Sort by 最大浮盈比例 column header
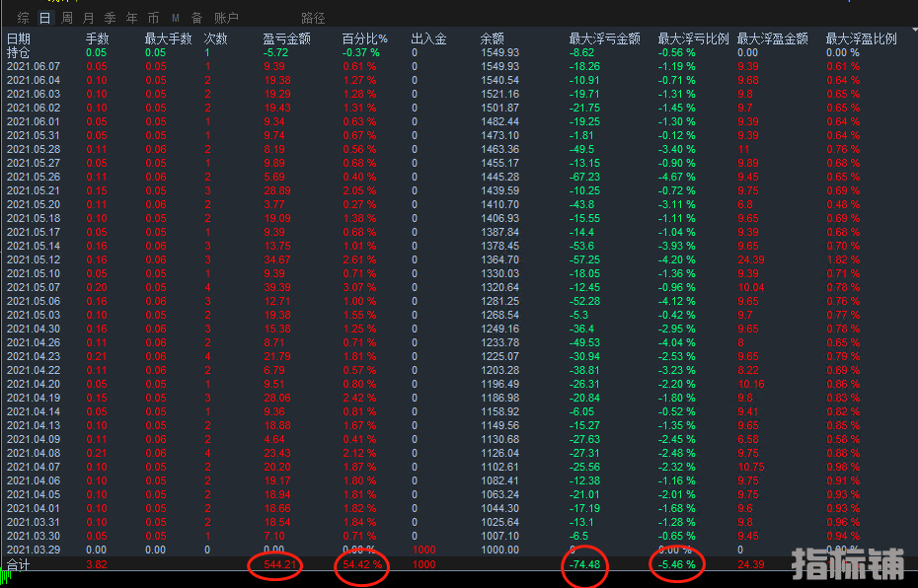Image resolution: width=918 pixels, height=588 pixels. 861,38
